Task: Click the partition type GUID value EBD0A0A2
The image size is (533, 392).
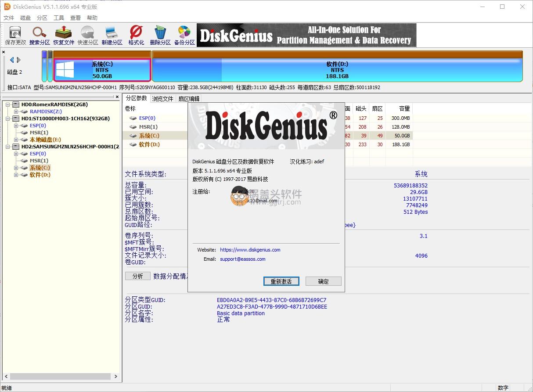Action: click(x=271, y=300)
